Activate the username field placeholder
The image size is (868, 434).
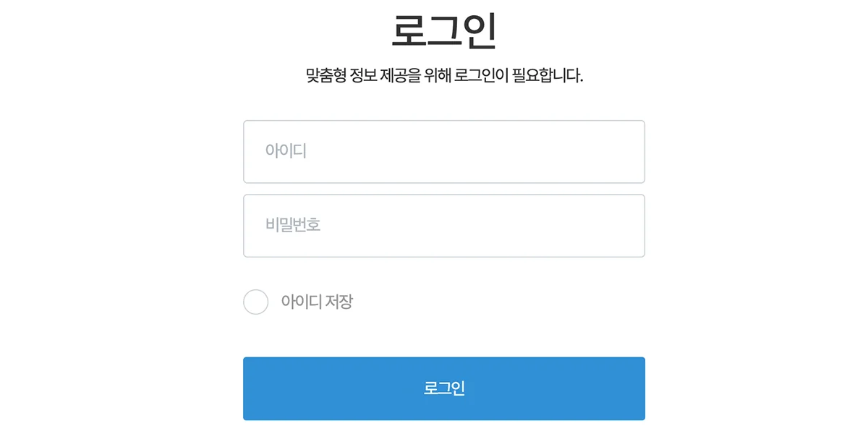coord(444,151)
